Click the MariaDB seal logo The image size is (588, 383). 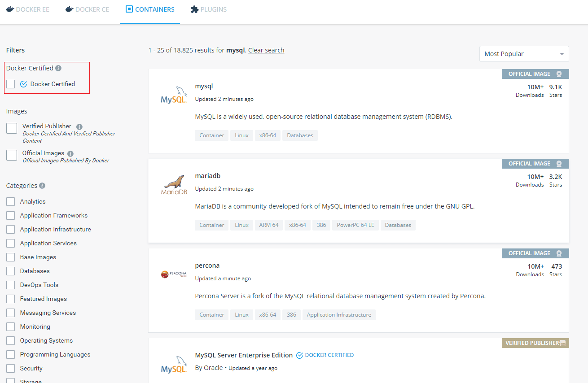pyautogui.click(x=174, y=185)
